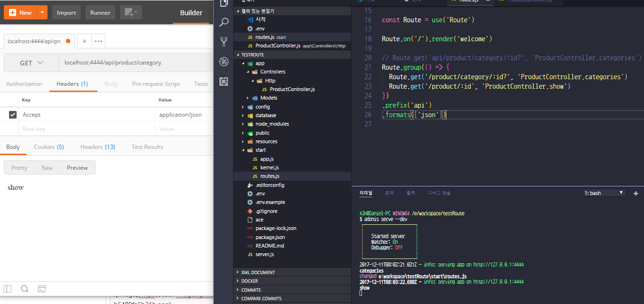The width and height of the screenshot is (644, 304).
Task: Switch to the 출력 panel tab
Action: pos(410,193)
